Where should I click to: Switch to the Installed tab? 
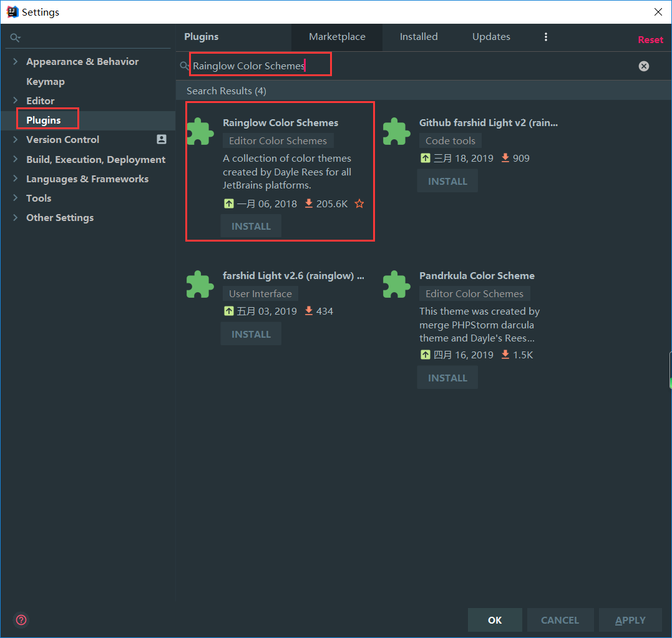click(419, 37)
